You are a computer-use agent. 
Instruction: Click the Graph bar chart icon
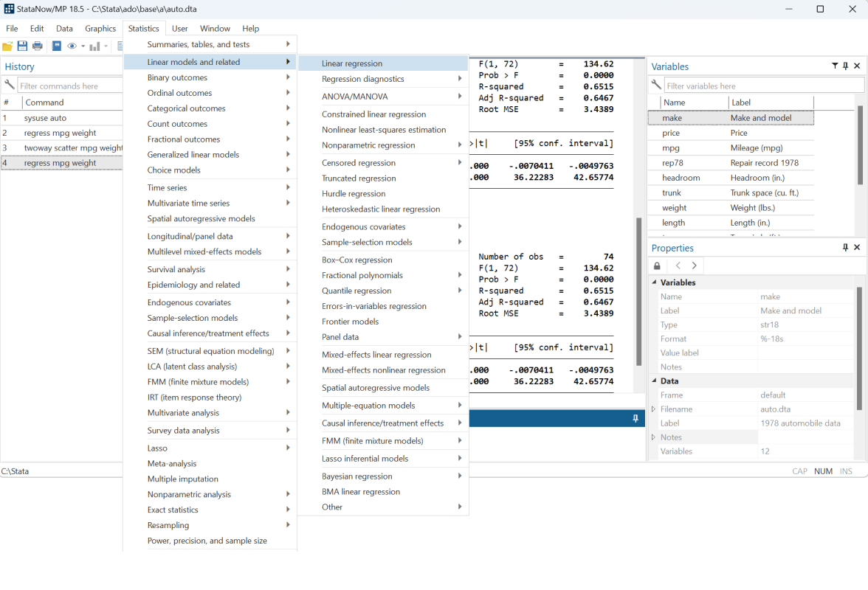click(94, 46)
